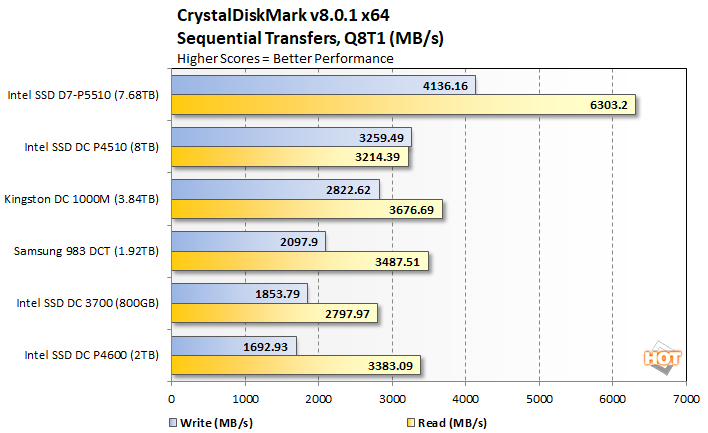The image size is (708, 433).
Task: Click the 4000 x-axis tick label
Action: [x=466, y=399]
